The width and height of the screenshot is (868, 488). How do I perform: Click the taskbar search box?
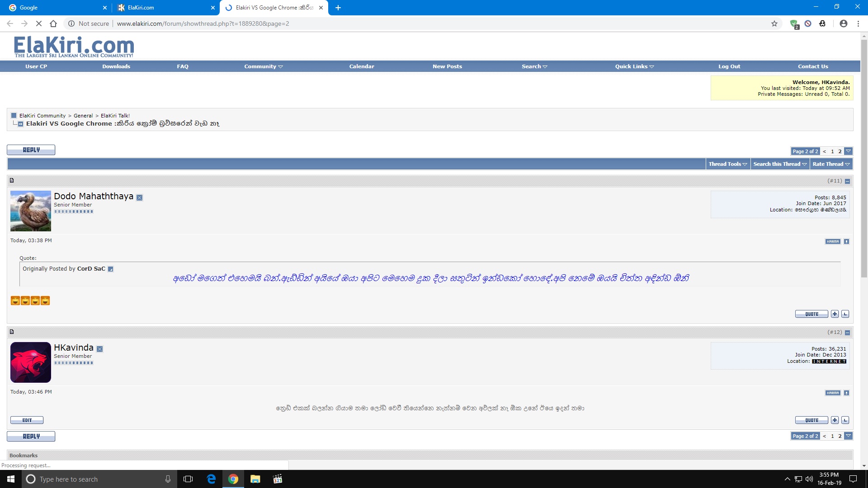(99, 479)
